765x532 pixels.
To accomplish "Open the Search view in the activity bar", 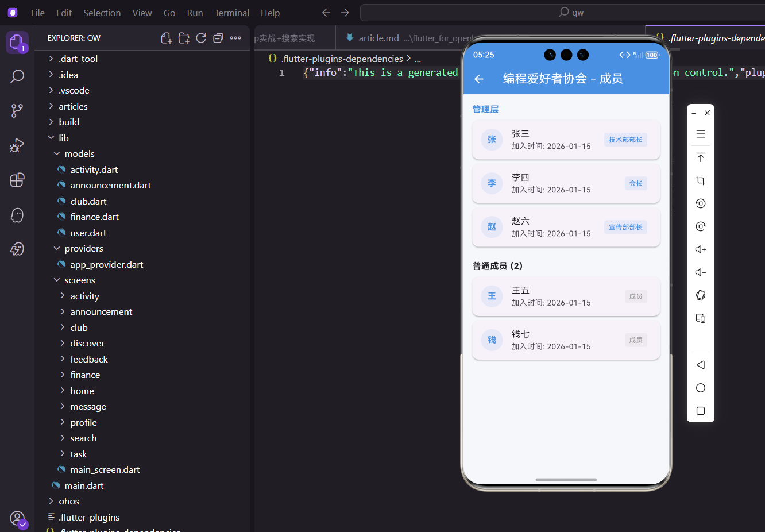I will (17, 76).
